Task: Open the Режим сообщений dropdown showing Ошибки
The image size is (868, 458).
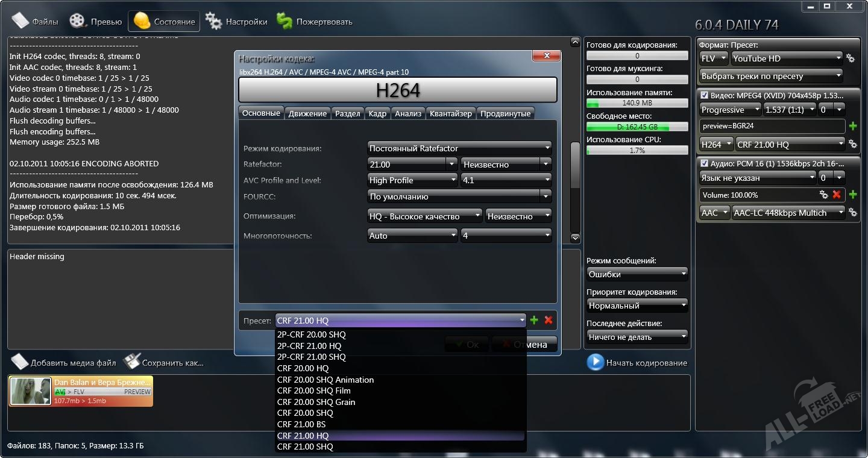Action: [x=637, y=274]
